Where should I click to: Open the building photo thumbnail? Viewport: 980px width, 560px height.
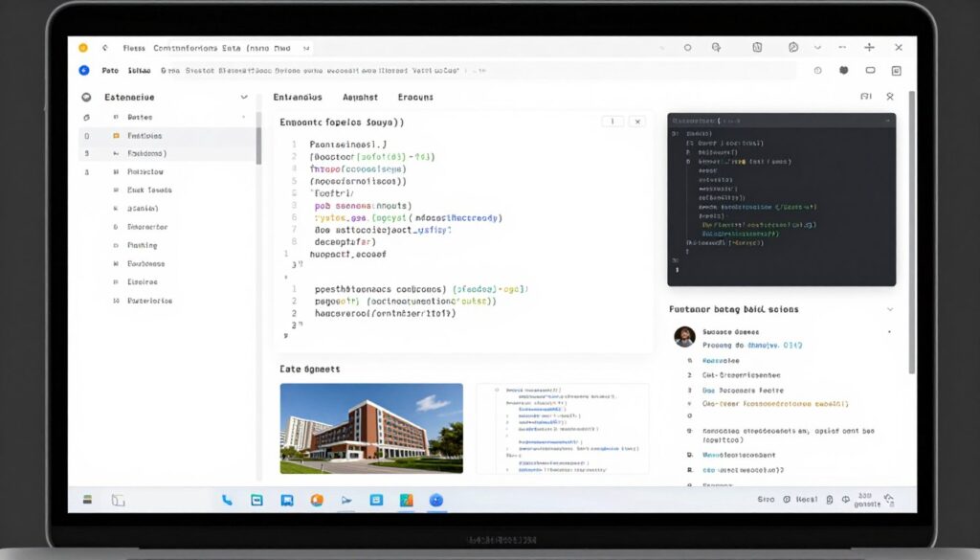coord(371,428)
